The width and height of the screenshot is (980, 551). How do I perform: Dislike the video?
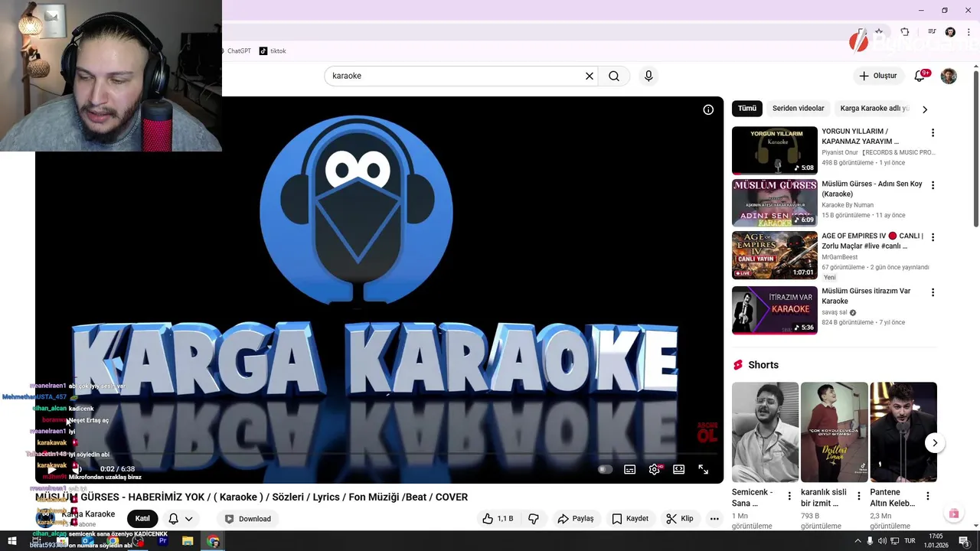534,519
